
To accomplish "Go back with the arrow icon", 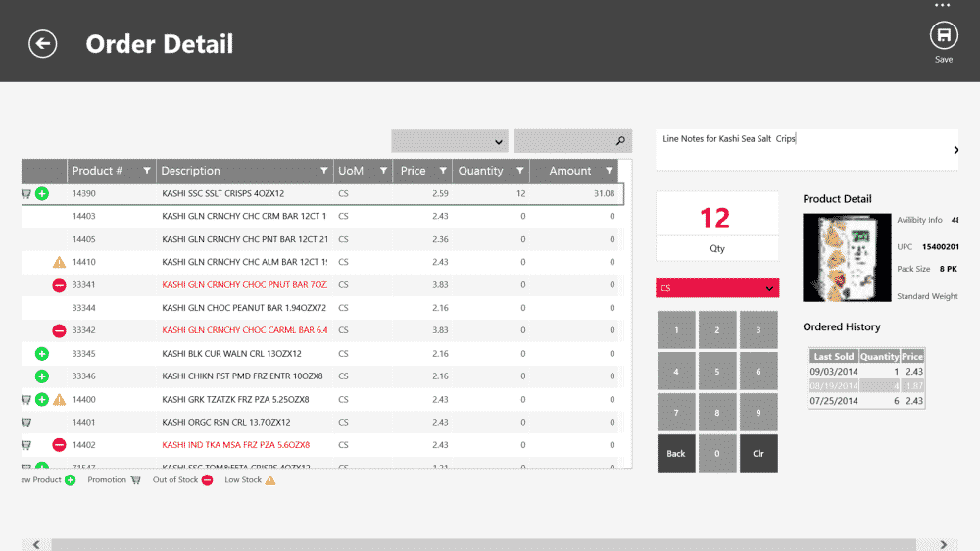I will [x=42, y=44].
